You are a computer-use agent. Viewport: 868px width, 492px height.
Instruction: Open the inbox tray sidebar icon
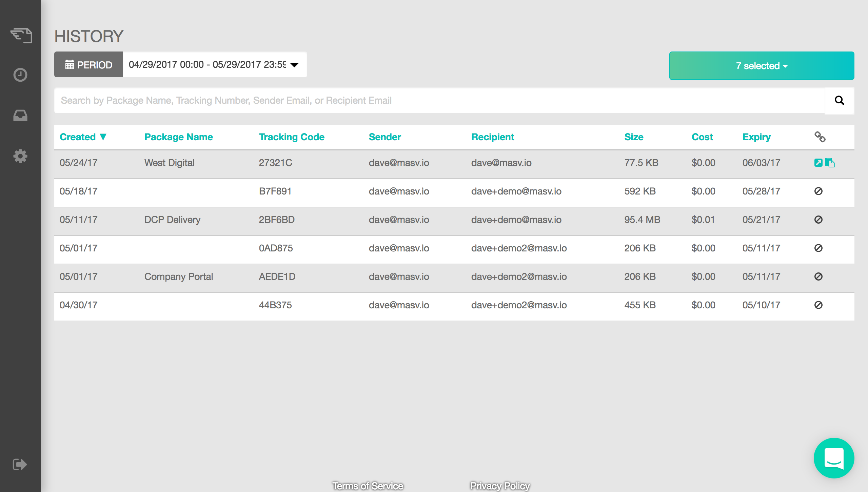(x=20, y=116)
